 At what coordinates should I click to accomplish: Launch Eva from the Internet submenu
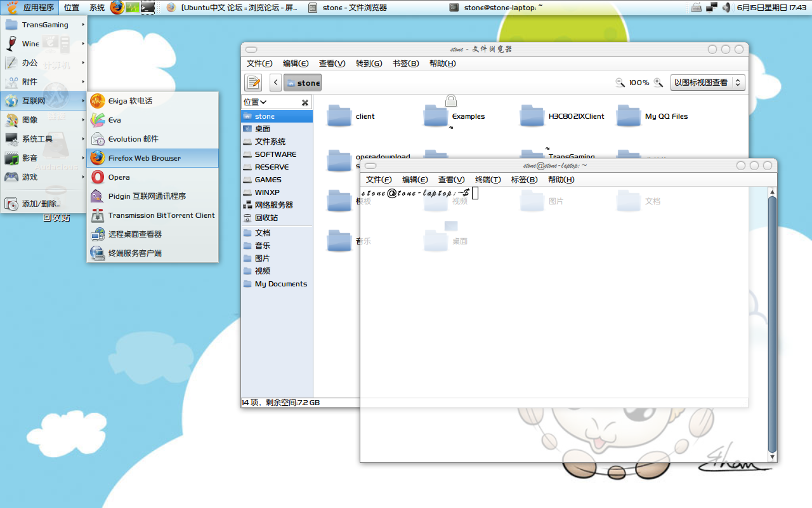(153, 120)
